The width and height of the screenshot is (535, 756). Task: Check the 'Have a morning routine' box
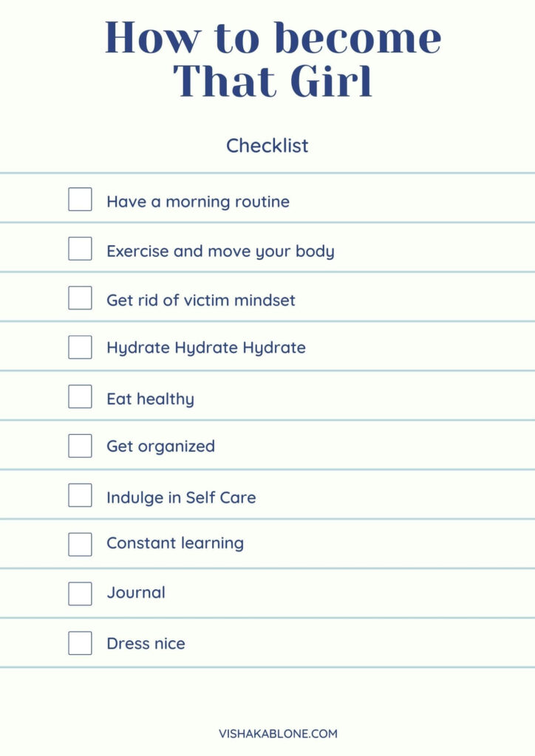pyautogui.click(x=80, y=199)
